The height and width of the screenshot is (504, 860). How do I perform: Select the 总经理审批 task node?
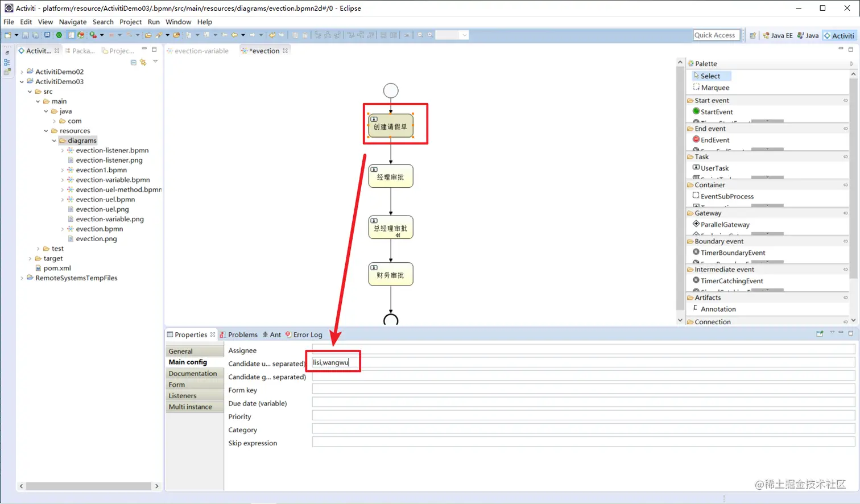[391, 228]
